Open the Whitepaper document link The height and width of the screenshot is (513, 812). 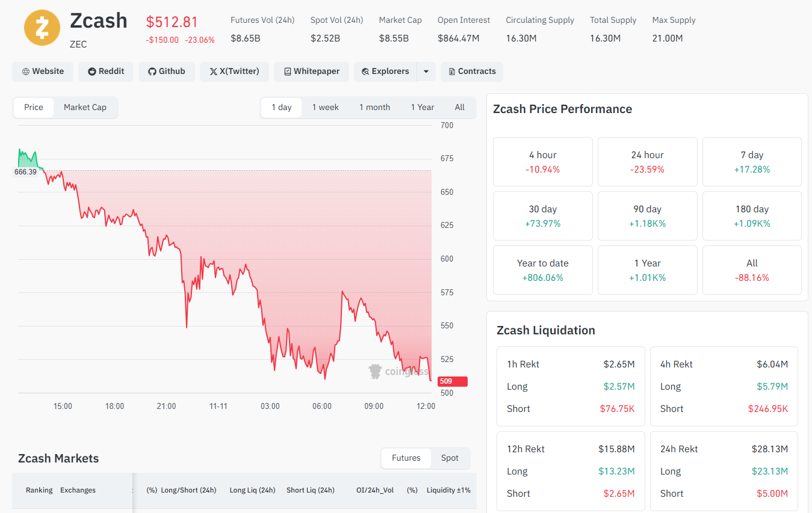[x=312, y=72]
